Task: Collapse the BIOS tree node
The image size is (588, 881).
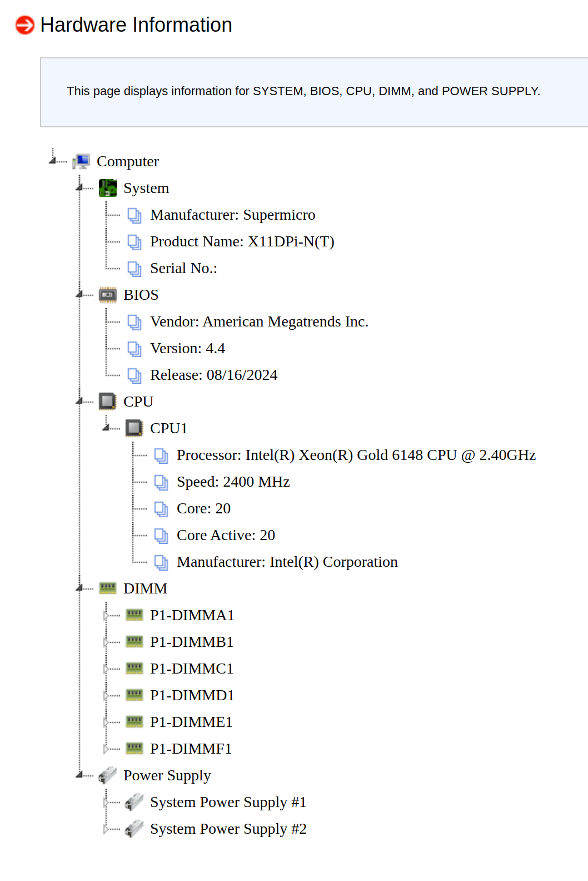Action: coord(79,294)
